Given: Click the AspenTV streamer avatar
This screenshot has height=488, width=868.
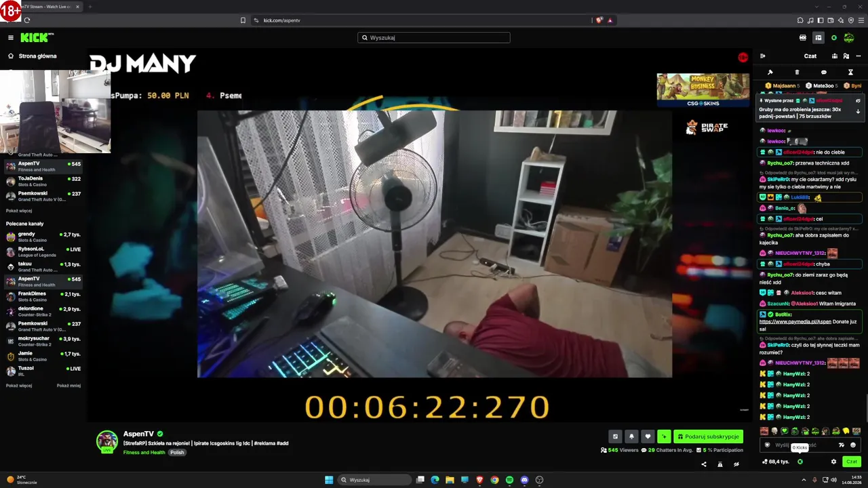Looking at the screenshot, I should tap(107, 441).
